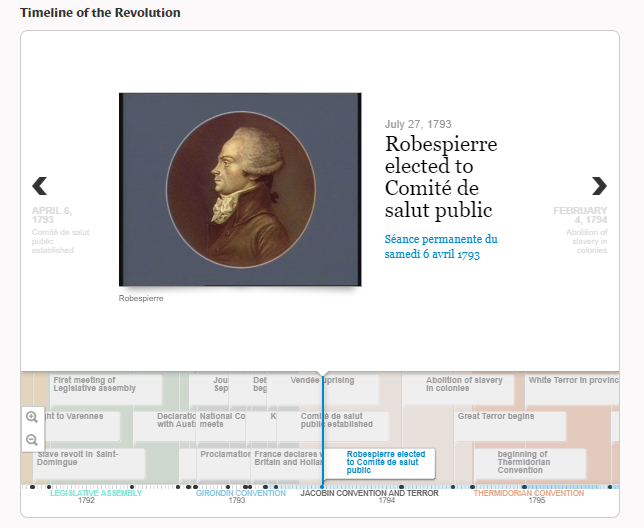Screen dimensions: 644x528
Task: Zoom out on the timeline
Action: tap(32, 440)
